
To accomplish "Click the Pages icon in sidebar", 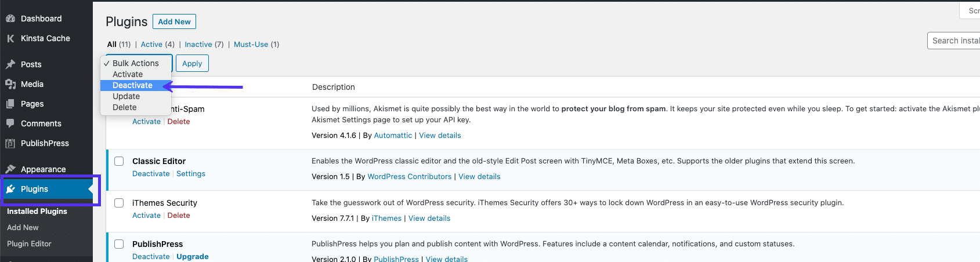I will tap(10, 104).
